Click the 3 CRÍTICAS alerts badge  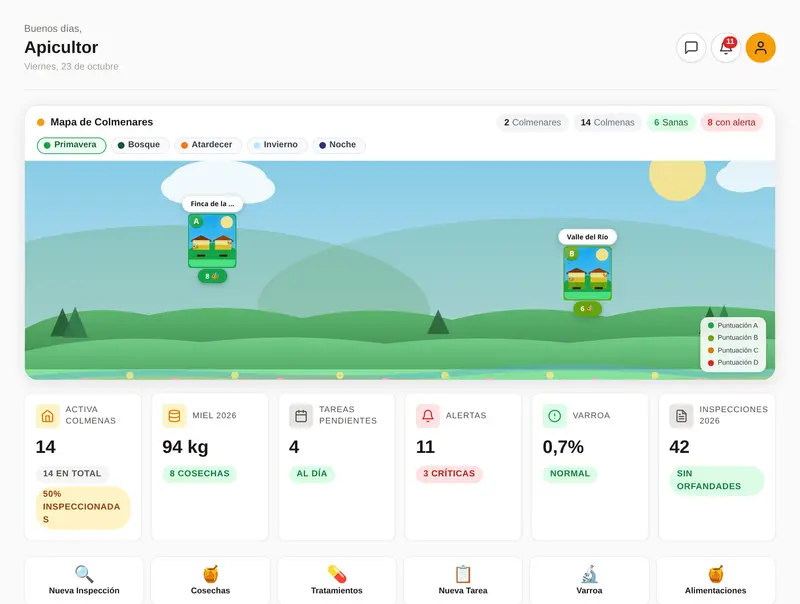tap(449, 473)
